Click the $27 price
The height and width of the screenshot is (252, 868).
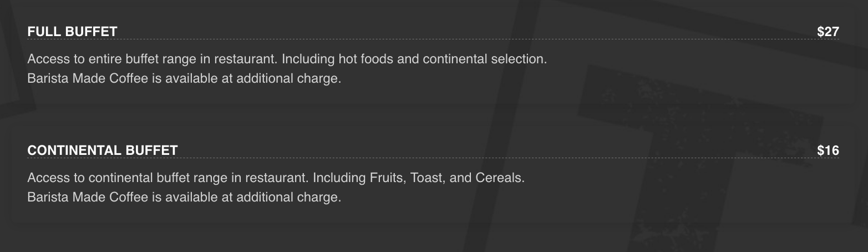pyautogui.click(x=828, y=32)
